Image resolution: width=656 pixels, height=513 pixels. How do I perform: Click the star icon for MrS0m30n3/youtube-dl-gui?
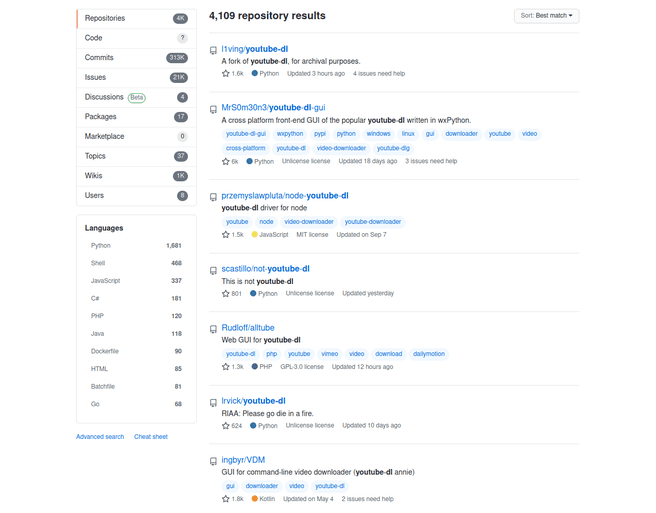(226, 161)
